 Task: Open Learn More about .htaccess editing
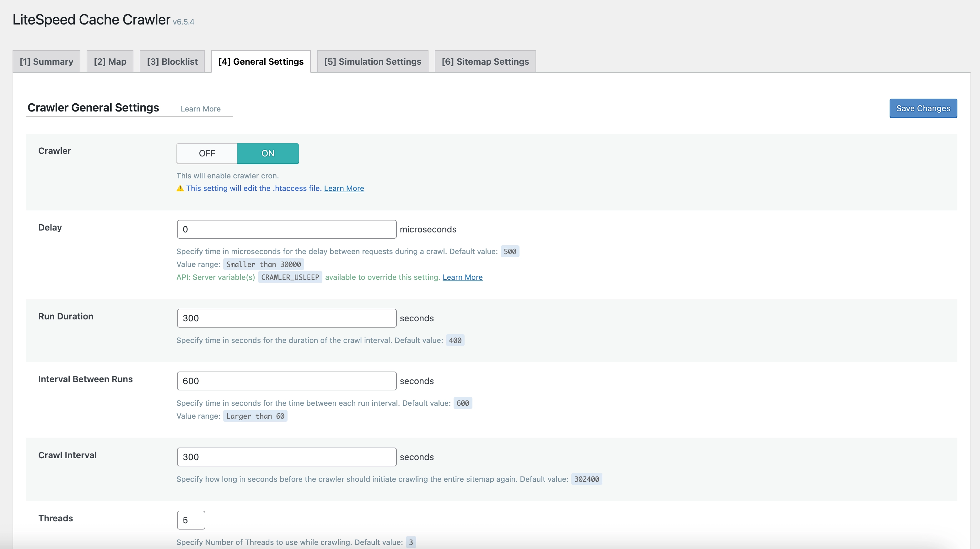tap(344, 188)
